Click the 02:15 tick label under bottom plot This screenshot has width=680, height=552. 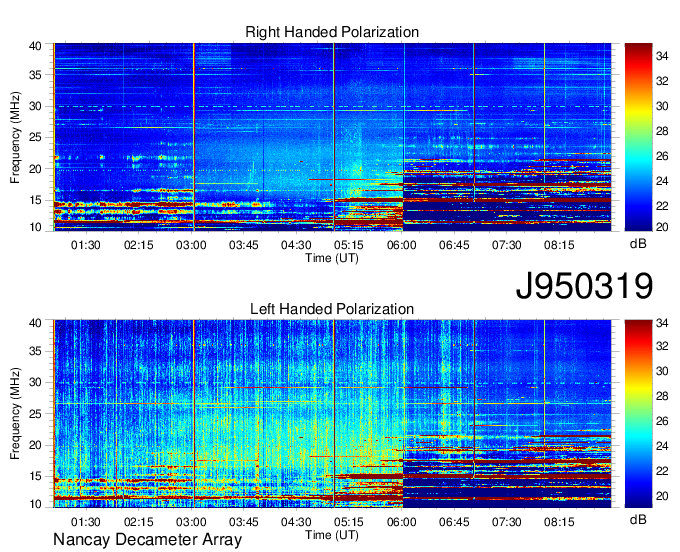click(138, 522)
